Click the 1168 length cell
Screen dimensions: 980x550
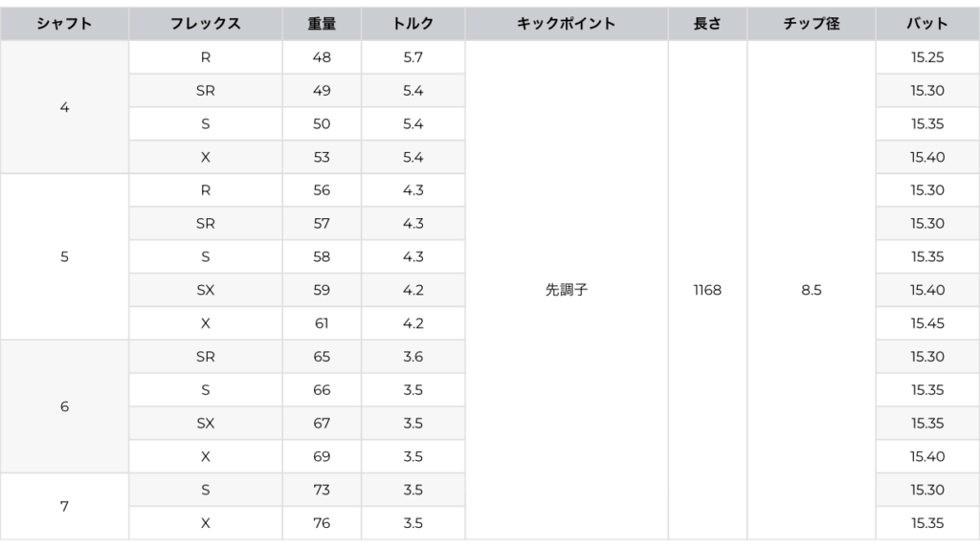[707, 290]
